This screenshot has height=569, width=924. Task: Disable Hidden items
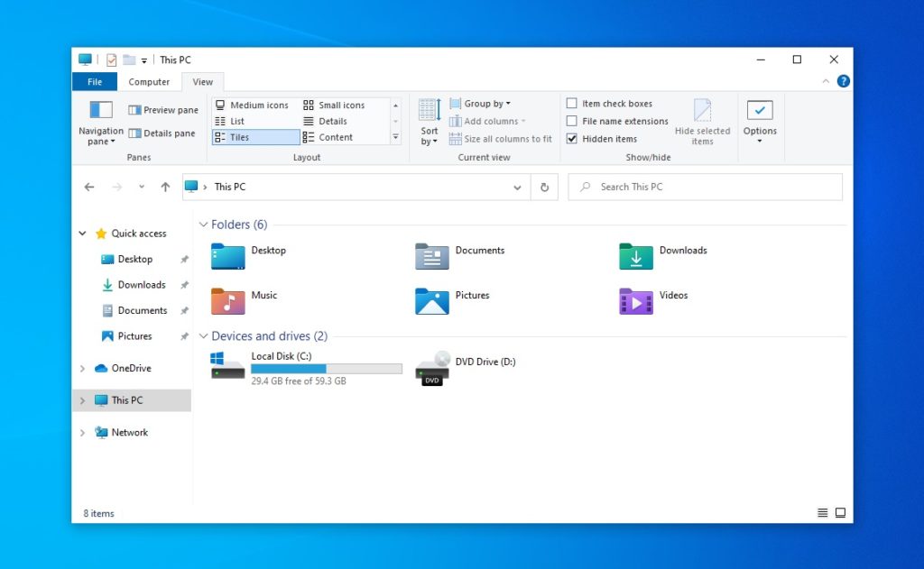coord(572,138)
